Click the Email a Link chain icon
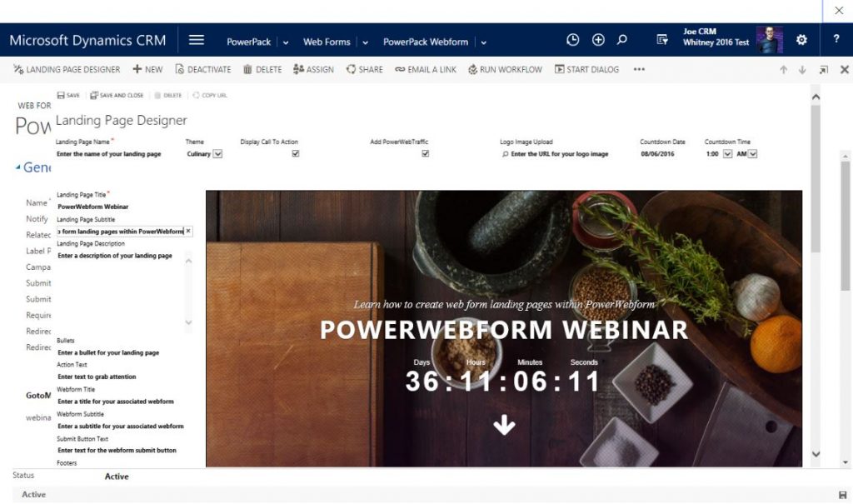 pyautogui.click(x=399, y=69)
